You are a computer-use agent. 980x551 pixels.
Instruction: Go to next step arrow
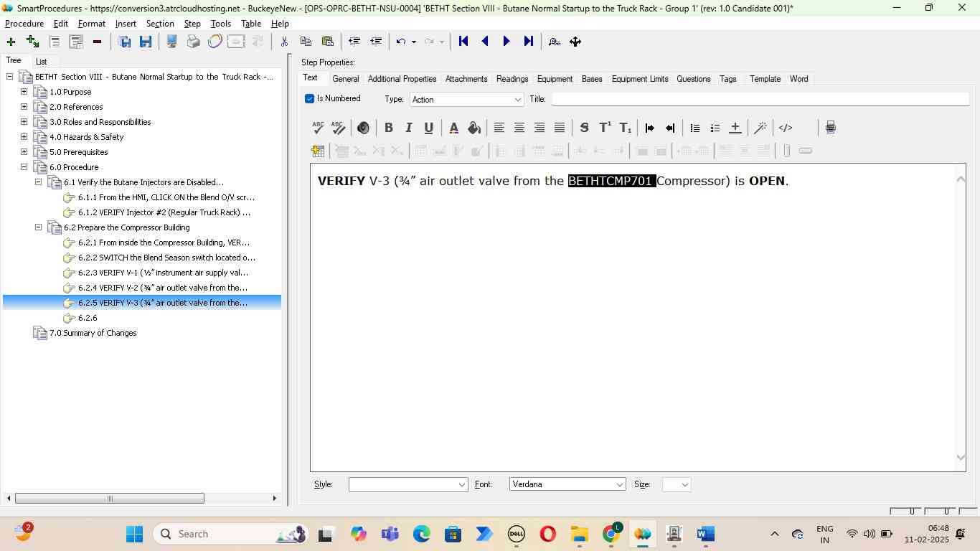pos(507,42)
